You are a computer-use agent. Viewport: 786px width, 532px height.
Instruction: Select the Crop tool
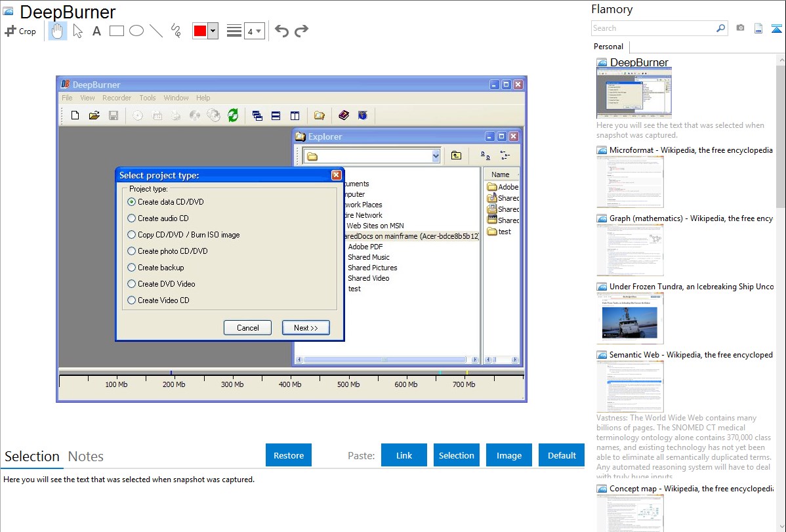pyautogui.click(x=20, y=31)
